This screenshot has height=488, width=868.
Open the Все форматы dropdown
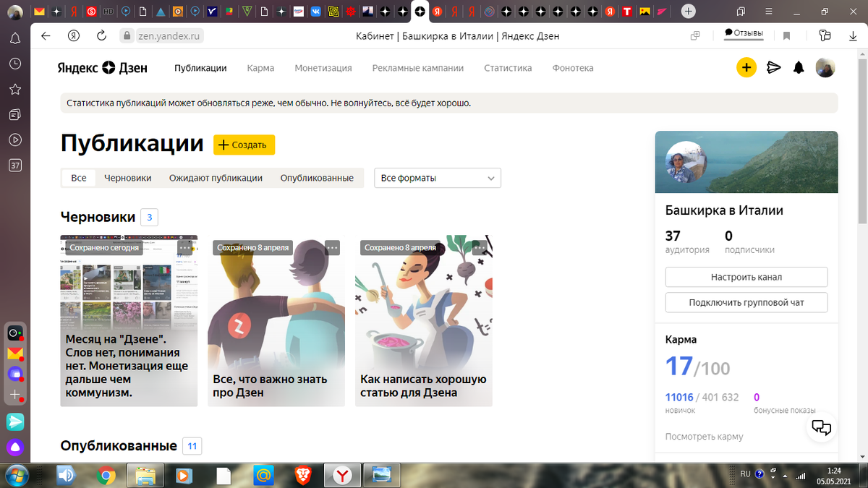click(438, 178)
